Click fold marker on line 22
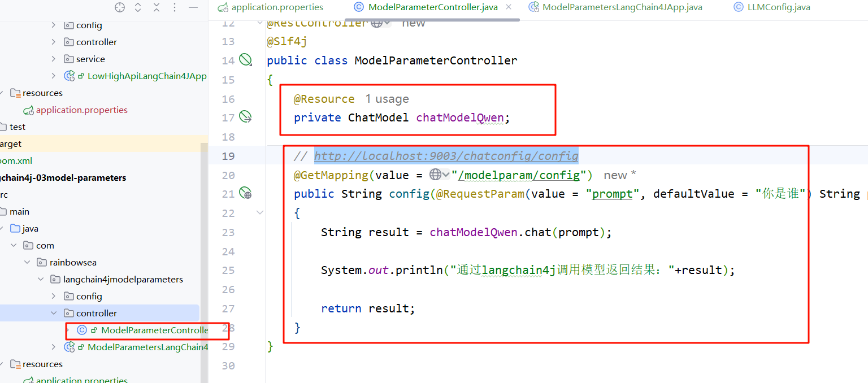 point(260,212)
